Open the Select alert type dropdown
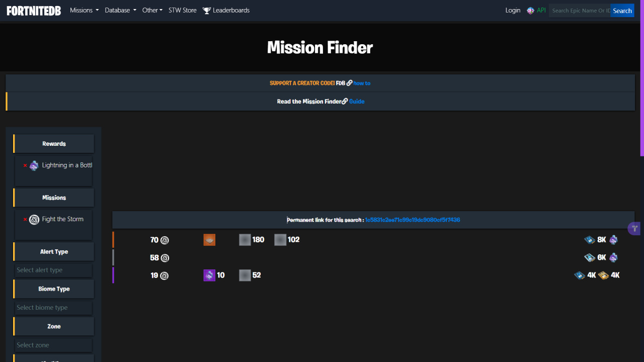Viewport: 644px width, 362px height. 53,270
